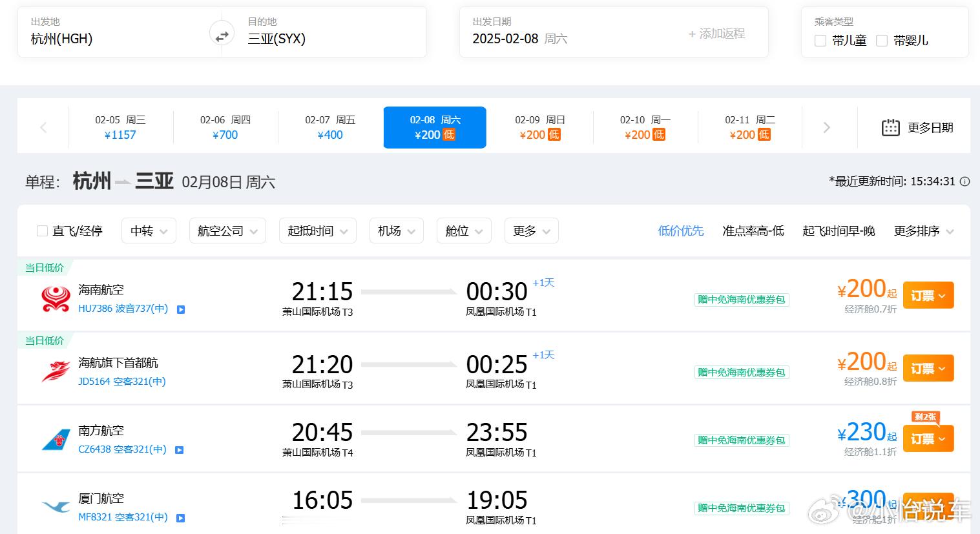Expand the 舱位 filter dropdown

click(x=464, y=231)
